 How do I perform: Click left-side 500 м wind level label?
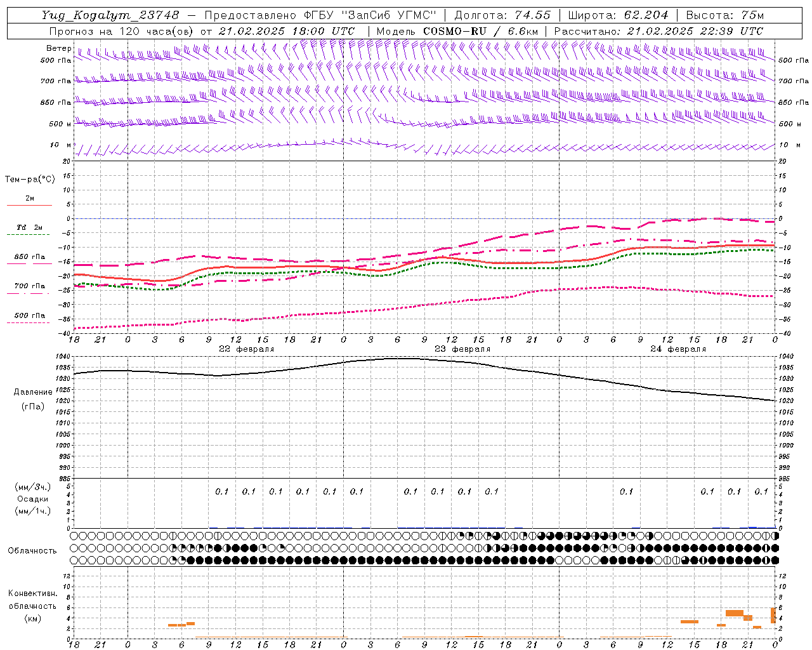(60, 124)
